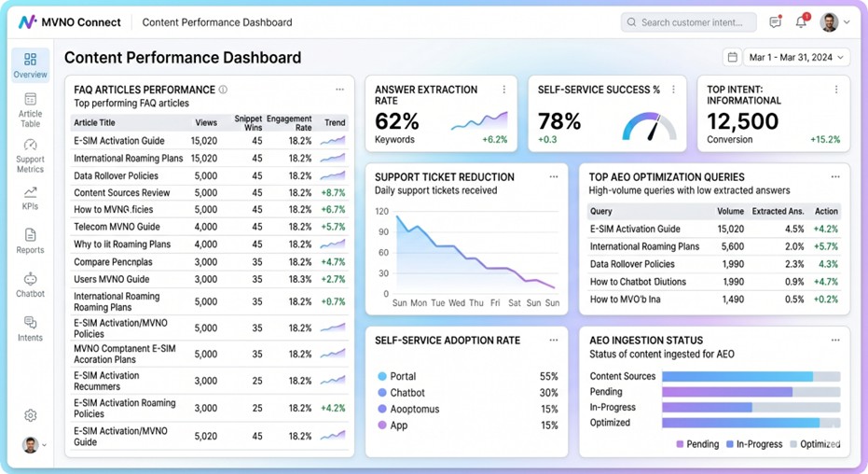Image resolution: width=868 pixels, height=474 pixels.
Task: Open Answer Extraction Rate options menu
Action: point(503,90)
